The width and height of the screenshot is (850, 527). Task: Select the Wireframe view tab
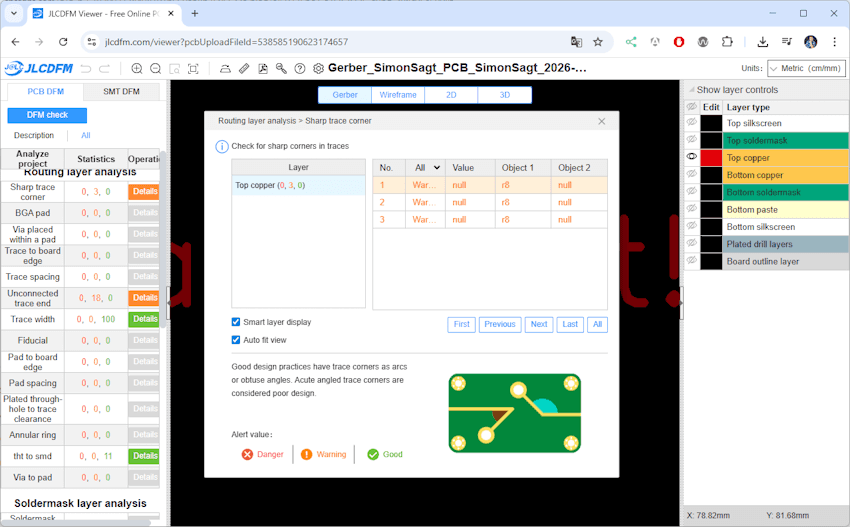pyautogui.click(x=398, y=95)
